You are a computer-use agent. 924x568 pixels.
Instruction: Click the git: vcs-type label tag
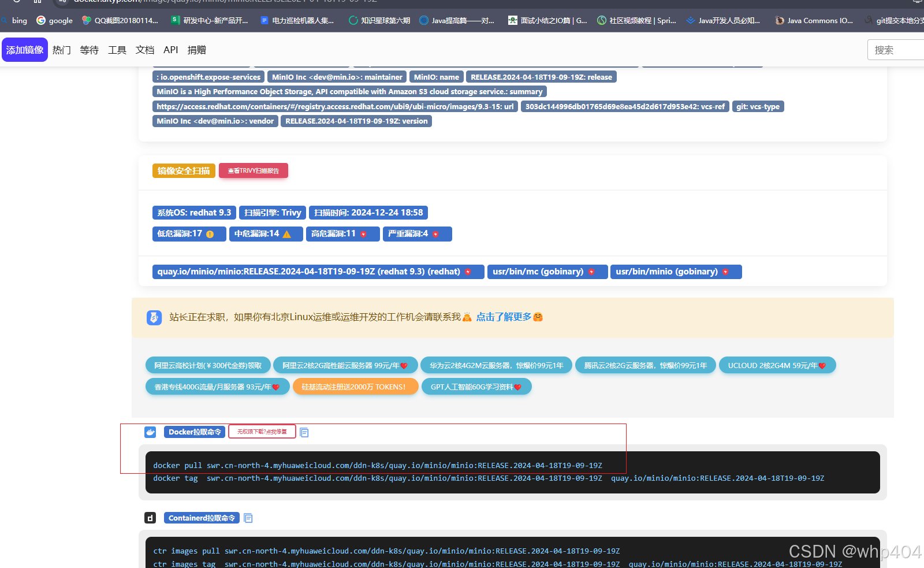[758, 106]
